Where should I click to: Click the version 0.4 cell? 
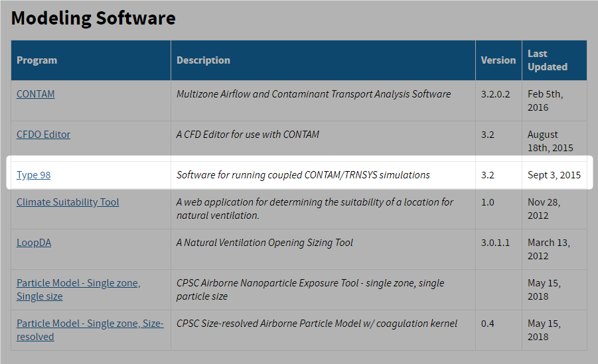pyautogui.click(x=487, y=323)
